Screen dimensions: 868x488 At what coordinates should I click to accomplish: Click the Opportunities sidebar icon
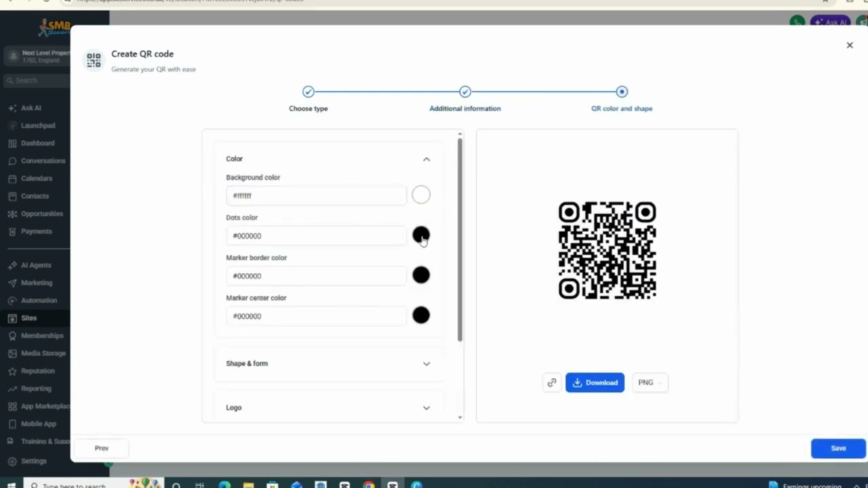[x=12, y=213]
